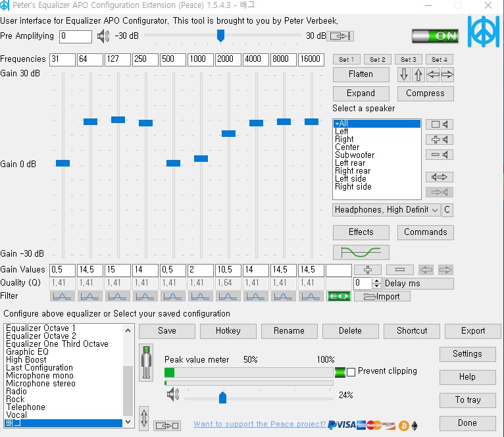Open the Settings button
The width and height of the screenshot is (504, 437).
(467, 354)
